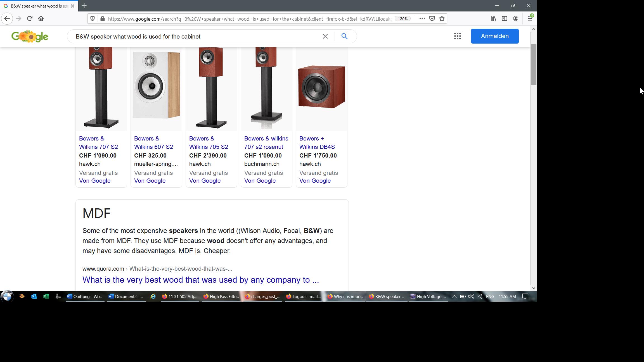Switch to Quittung Word document

tap(85, 296)
